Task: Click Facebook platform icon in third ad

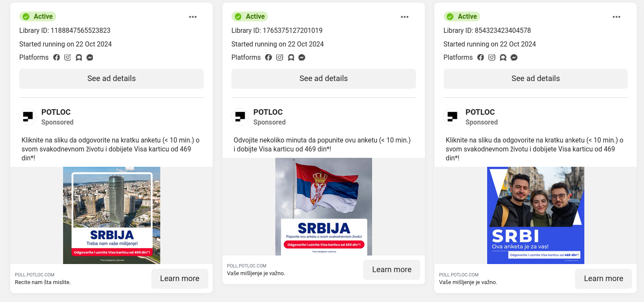Action: pyautogui.click(x=480, y=57)
